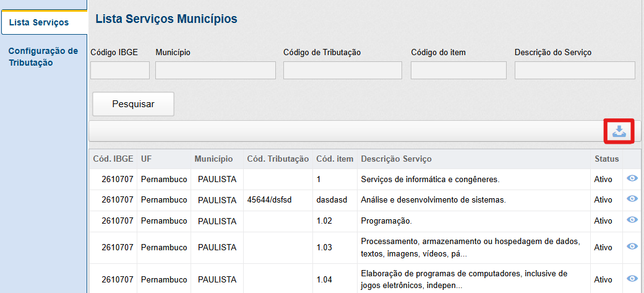Click eye icon for 'Programação' row
The image size is (644, 293).
point(632,221)
